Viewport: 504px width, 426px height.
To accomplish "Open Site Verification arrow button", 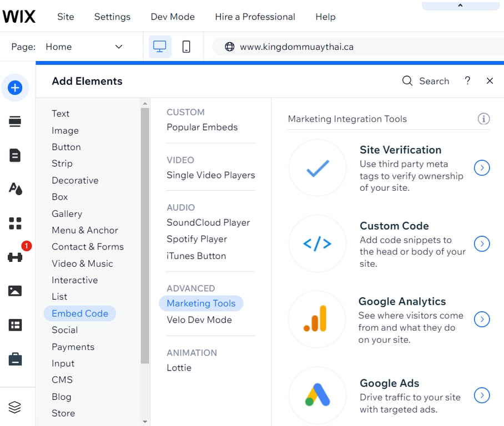I will [482, 168].
